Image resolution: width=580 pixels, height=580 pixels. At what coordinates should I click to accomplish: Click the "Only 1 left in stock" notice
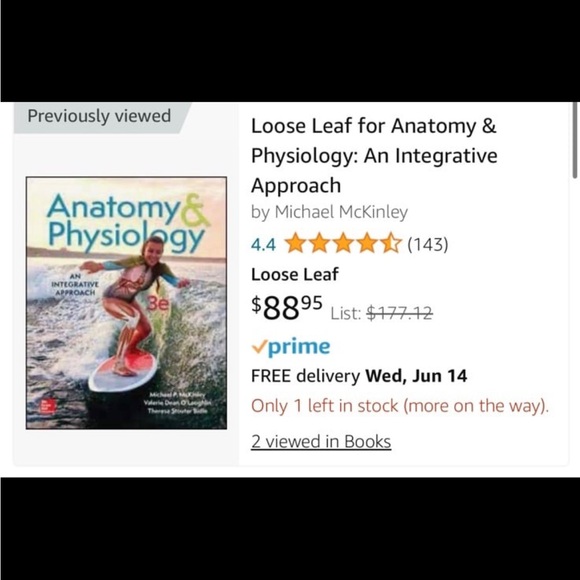point(400,406)
